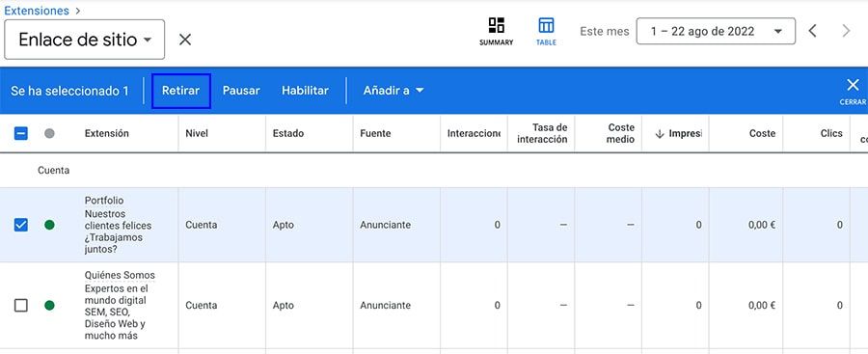Sort by the Nivel column header
The width and height of the screenshot is (868, 354).
pyautogui.click(x=197, y=133)
